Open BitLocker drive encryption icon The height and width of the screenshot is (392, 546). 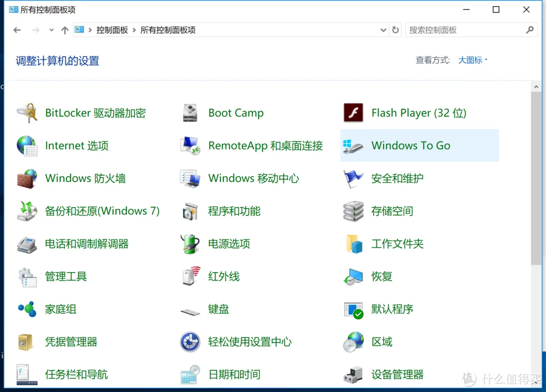tap(27, 113)
